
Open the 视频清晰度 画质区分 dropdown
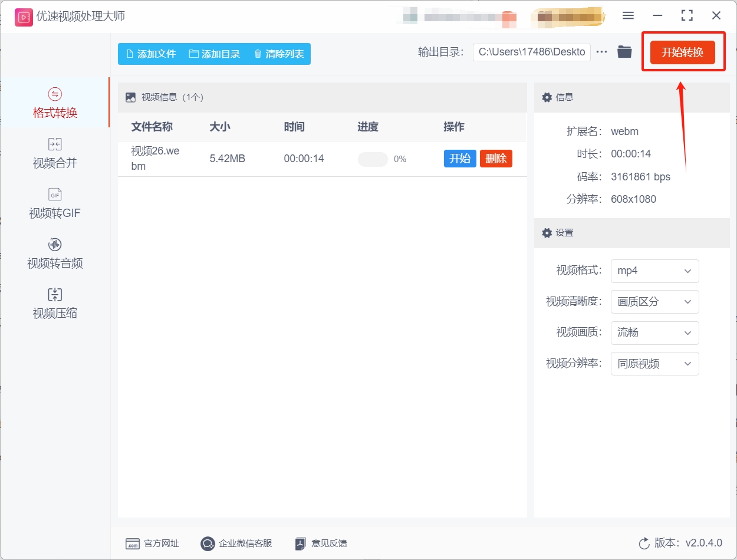tap(654, 302)
